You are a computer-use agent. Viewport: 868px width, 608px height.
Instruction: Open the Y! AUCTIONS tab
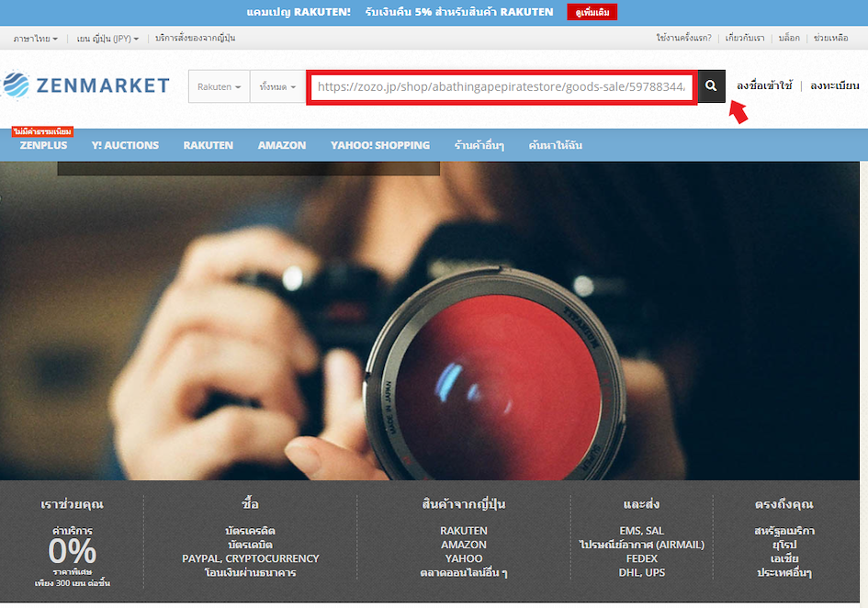coord(125,145)
